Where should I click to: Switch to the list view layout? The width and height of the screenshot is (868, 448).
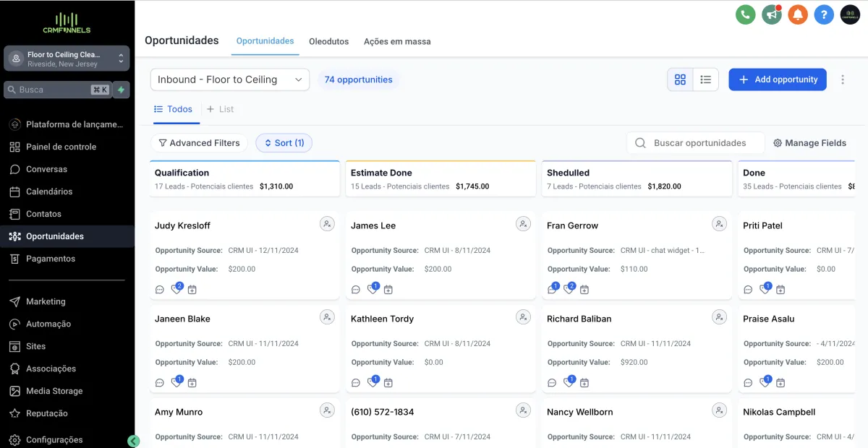pyautogui.click(x=706, y=79)
